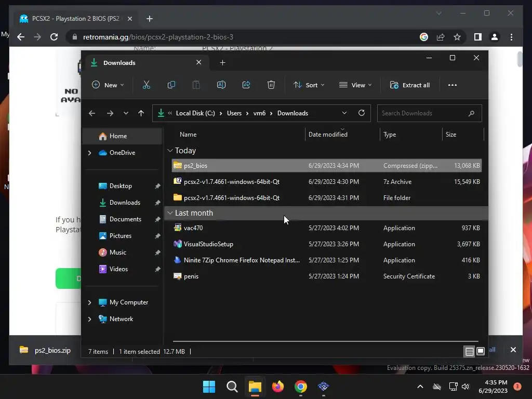Click the Cut scissors icon in Explorer toolbar
The width and height of the screenshot is (532, 399).
pos(146,85)
